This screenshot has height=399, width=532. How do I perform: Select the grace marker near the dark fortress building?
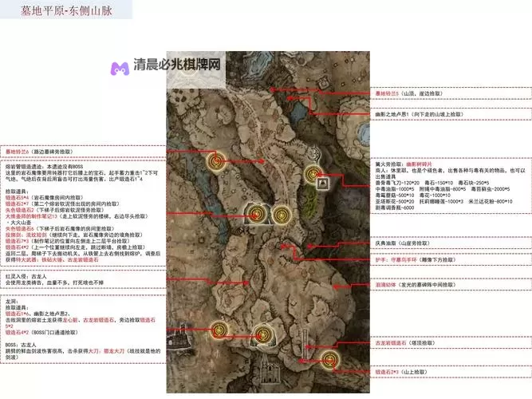[x=219, y=330]
